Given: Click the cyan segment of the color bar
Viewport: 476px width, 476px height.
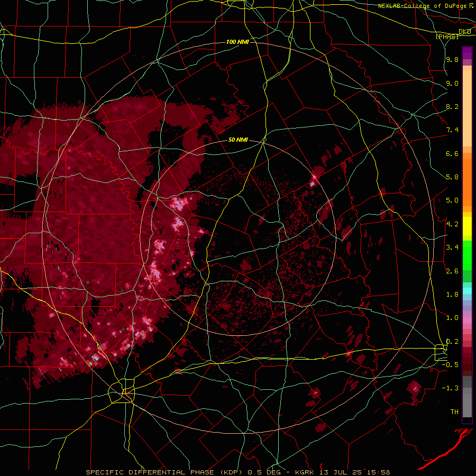Looking at the screenshot, I should click(467, 290).
